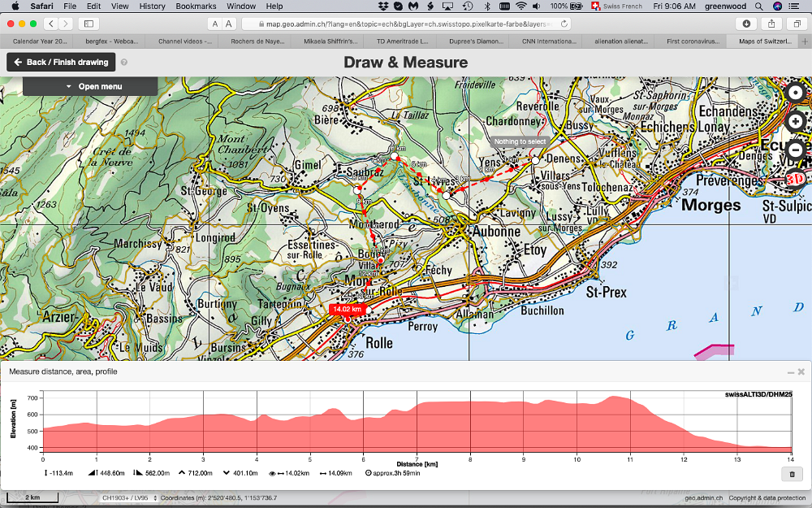Click the geo.admin.ch footer link

click(702, 497)
